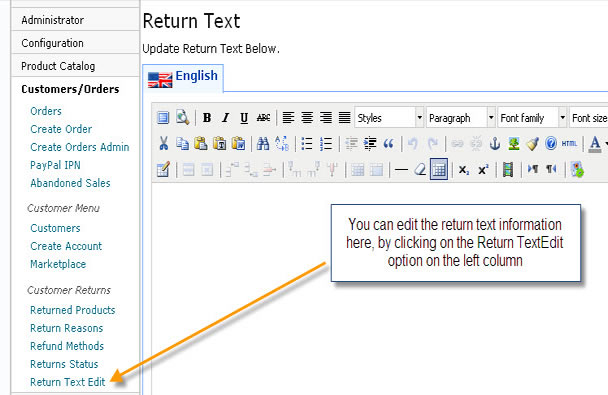Open the Marketplace link

pyautogui.click(x=58, y=264)
